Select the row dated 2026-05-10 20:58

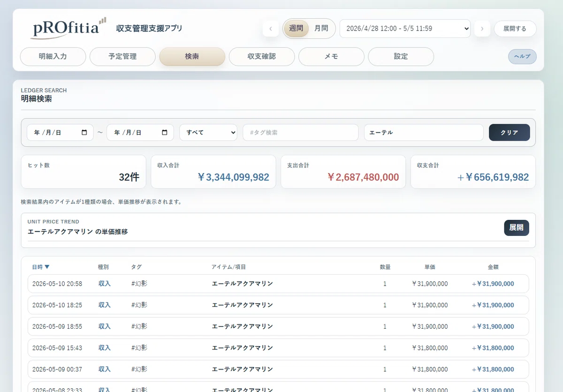click(x=278, y=284)
